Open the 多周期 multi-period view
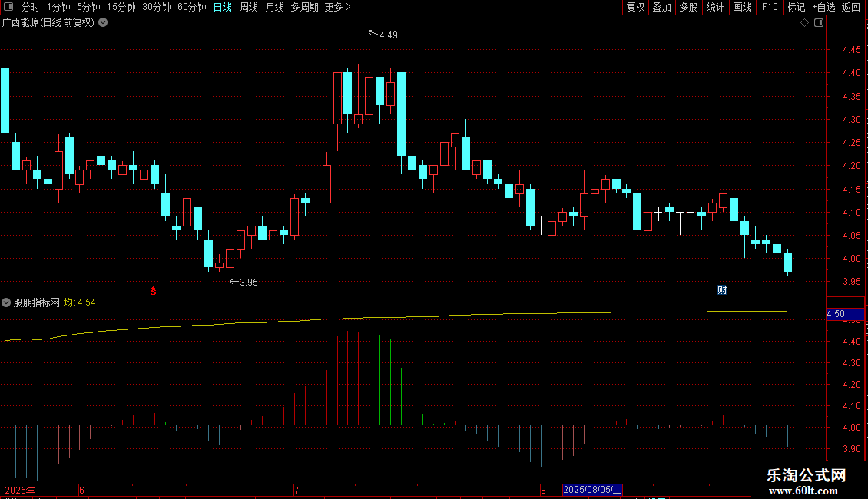 pyautogui.click(x=304, y=7)
